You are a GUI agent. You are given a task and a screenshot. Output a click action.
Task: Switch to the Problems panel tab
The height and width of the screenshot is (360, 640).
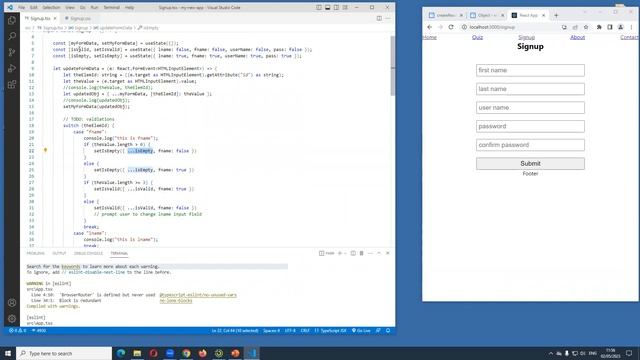click(36, 253)
